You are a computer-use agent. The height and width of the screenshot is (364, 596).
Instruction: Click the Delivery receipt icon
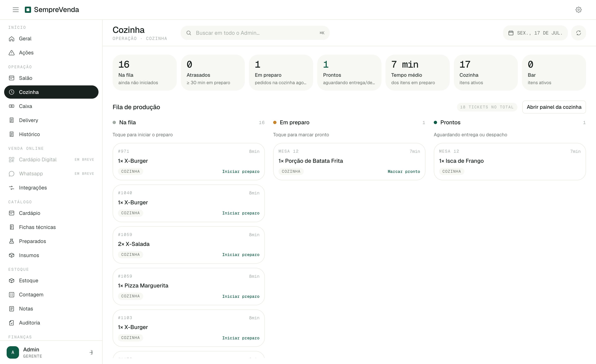click(x=12, y=120)
